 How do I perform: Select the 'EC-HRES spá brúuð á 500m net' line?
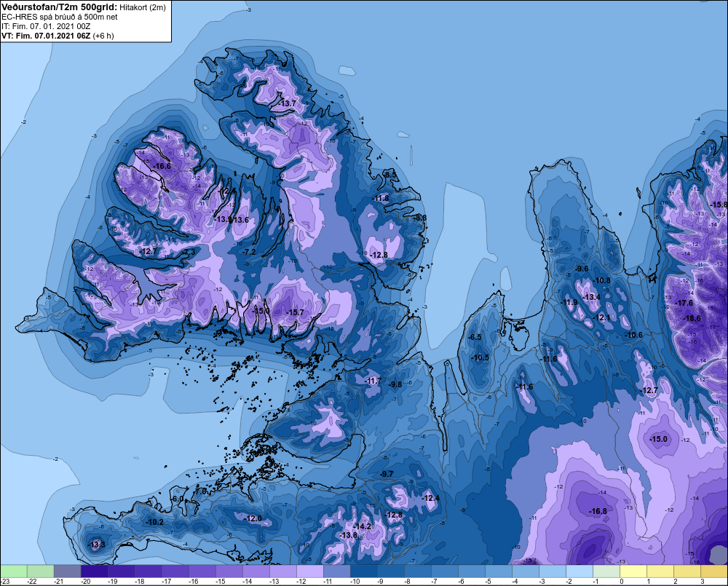click(60, 17)
